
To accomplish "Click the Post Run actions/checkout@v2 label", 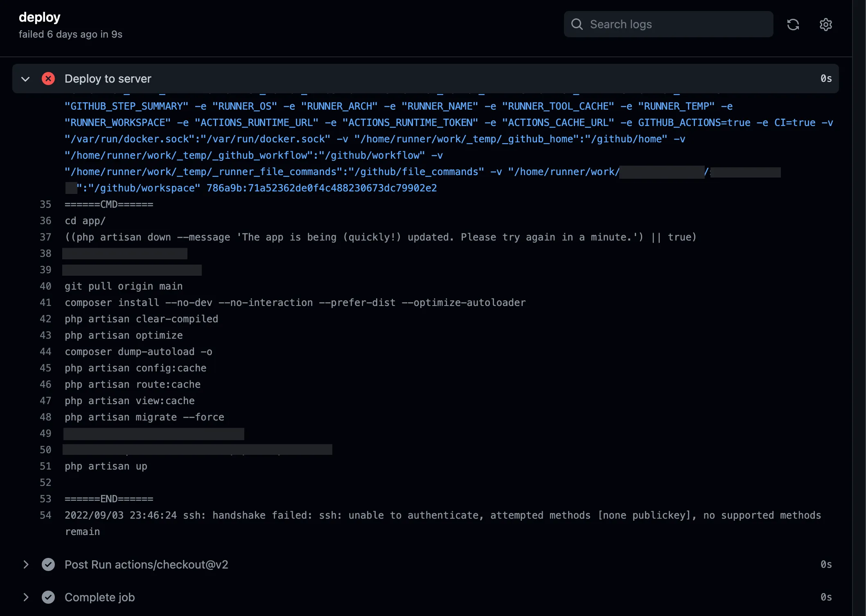I will [146, 564].
